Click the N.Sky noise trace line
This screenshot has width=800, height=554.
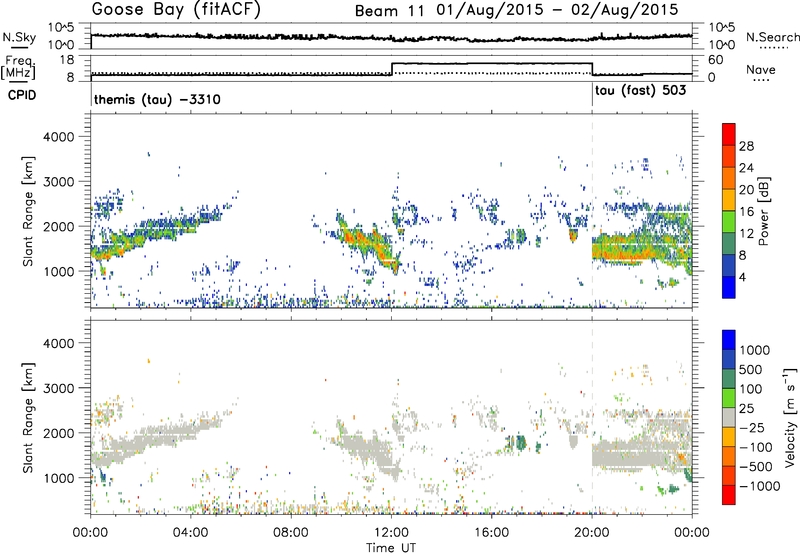[x=391, y=37]
